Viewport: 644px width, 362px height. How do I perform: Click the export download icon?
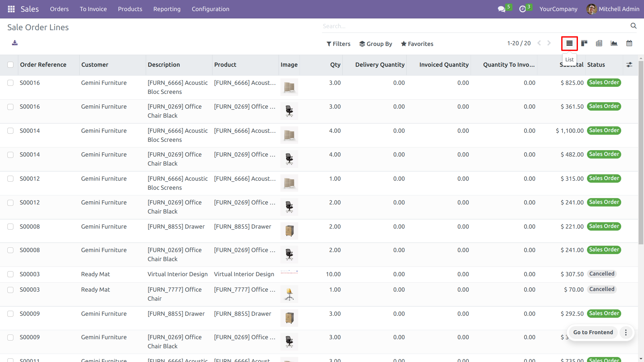click(15, 43)
